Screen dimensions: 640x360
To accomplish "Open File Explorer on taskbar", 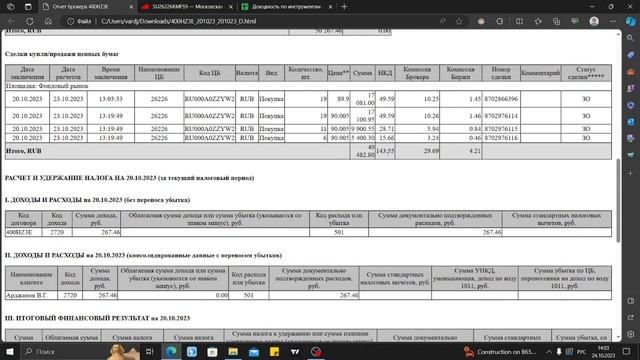I will click(x=233, y=351).
